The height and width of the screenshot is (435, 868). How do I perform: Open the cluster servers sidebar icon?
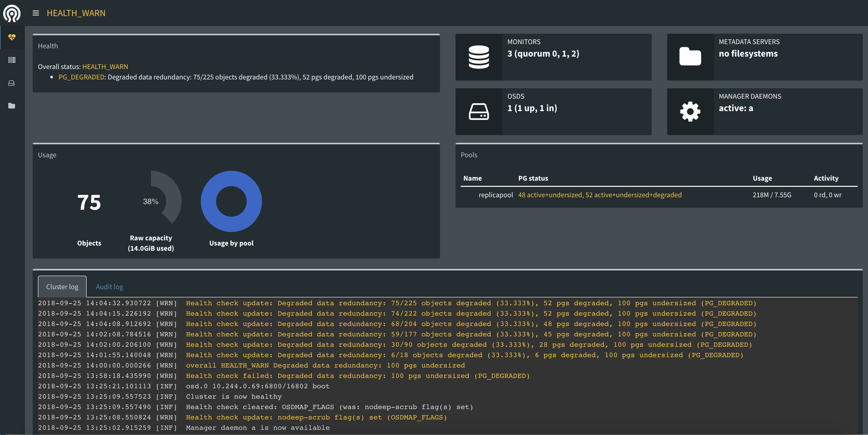pos(12,60)
